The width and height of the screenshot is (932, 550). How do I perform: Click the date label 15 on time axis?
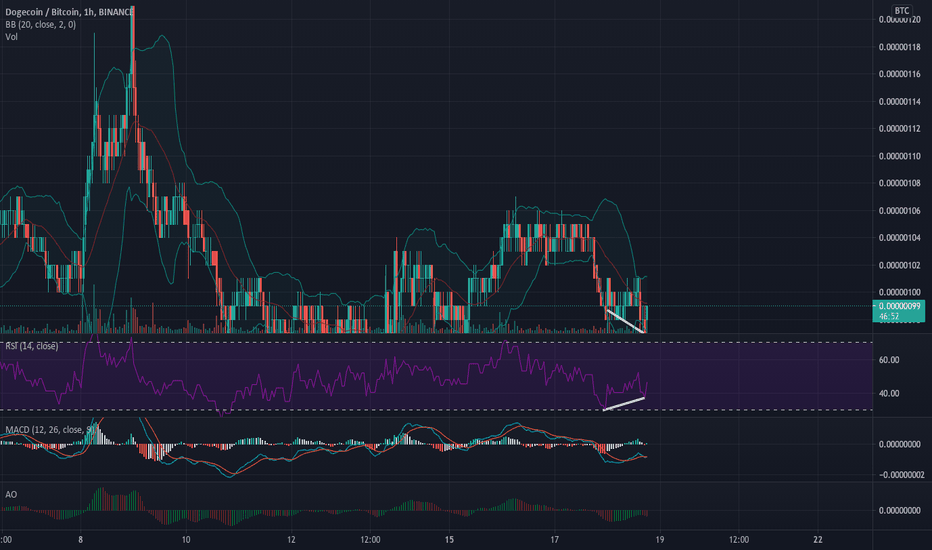pyautogui.click(x=449, y=540)
